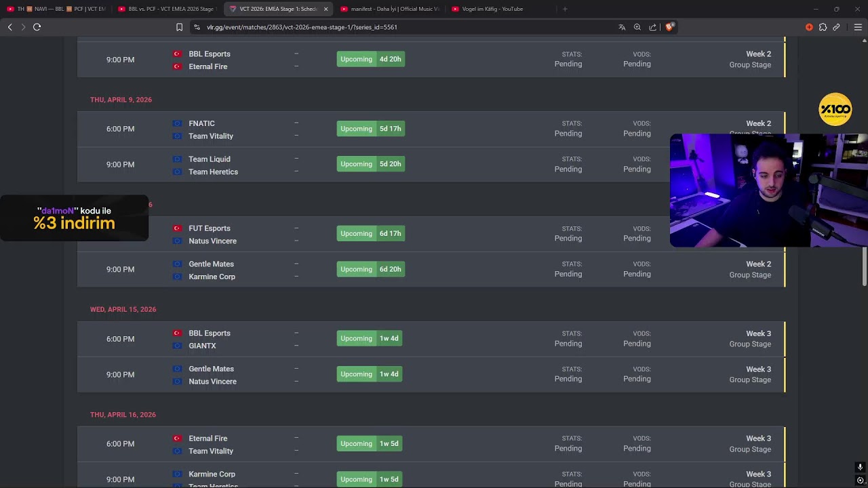Go forward with the browser forward arrow
The width and height of the screenshot is (868, 488).
click(23, 27)
